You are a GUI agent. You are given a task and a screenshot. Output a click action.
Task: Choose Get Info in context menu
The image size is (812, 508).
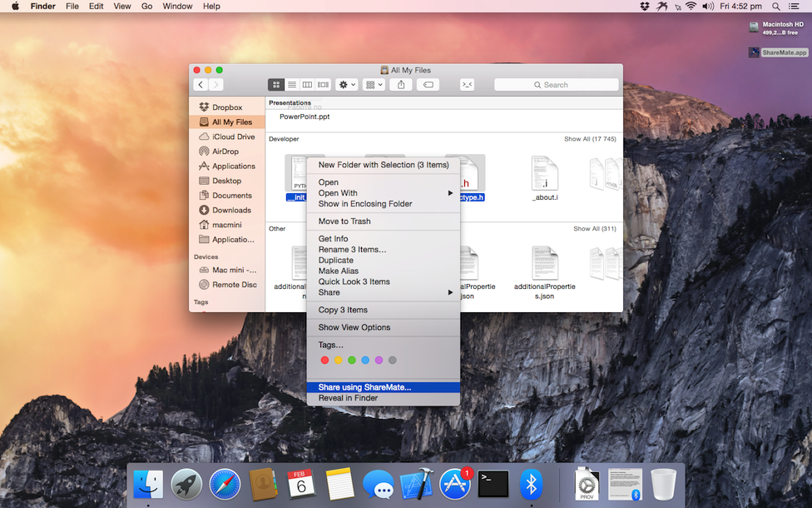384,239
